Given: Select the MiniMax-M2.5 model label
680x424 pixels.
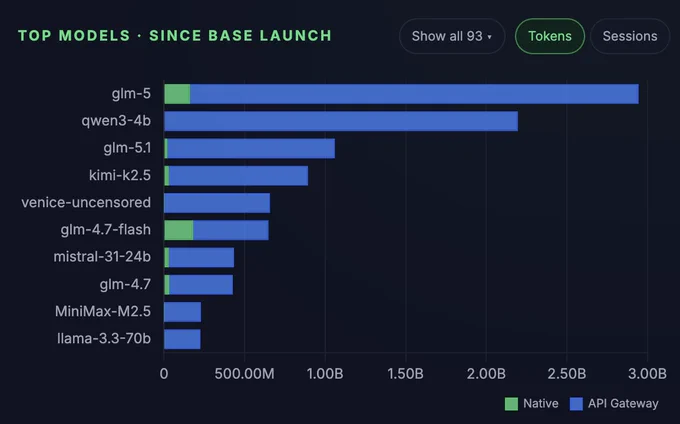Looking at the screenshot, I should 103,311.
